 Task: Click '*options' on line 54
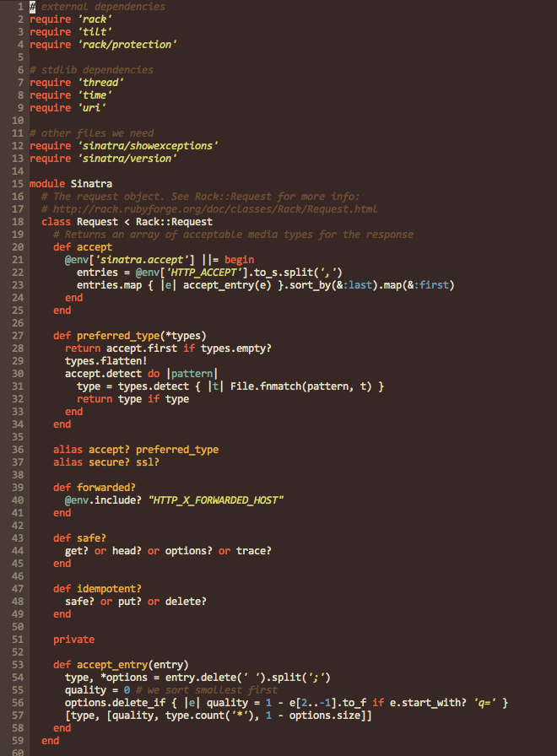[x=124, y=678]
